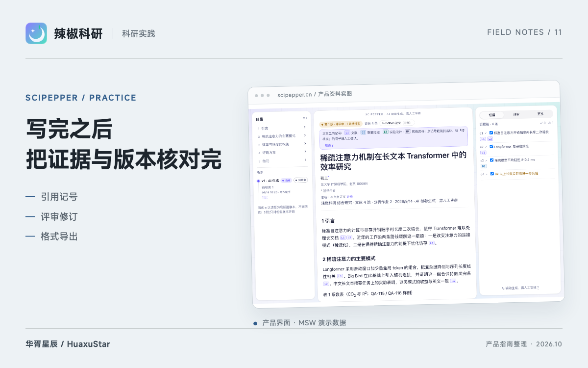Screen dimensions: 588x368
Task: Click the 辣椒科研 moon logo icon
Action: coord(36,33)
